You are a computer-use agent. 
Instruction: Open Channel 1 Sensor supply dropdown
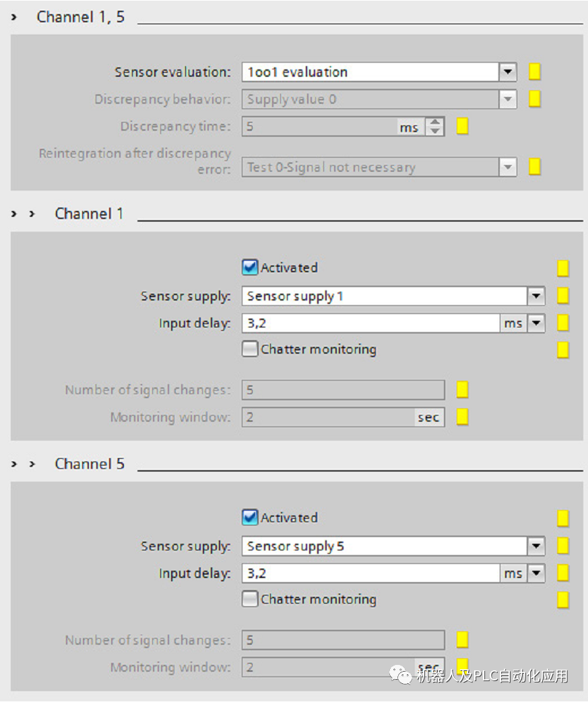click(536, 296)
